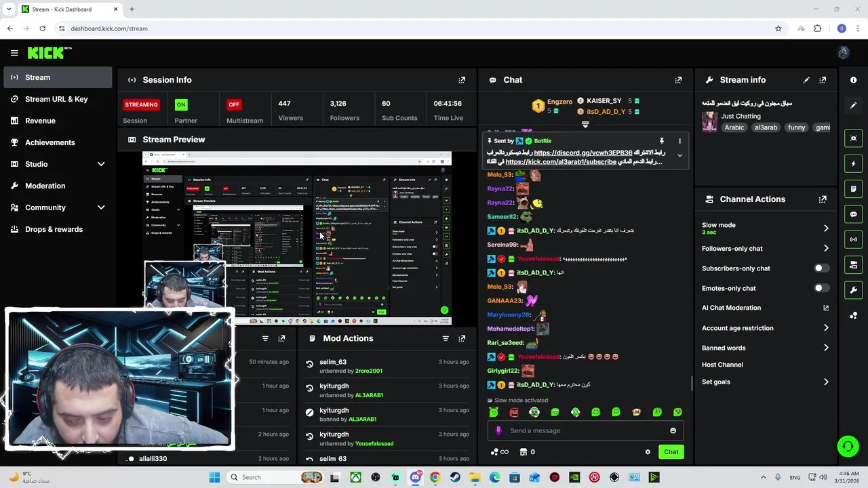Open the green support chat bubble
The image size is (868, 488).
(x=848, y=446)
